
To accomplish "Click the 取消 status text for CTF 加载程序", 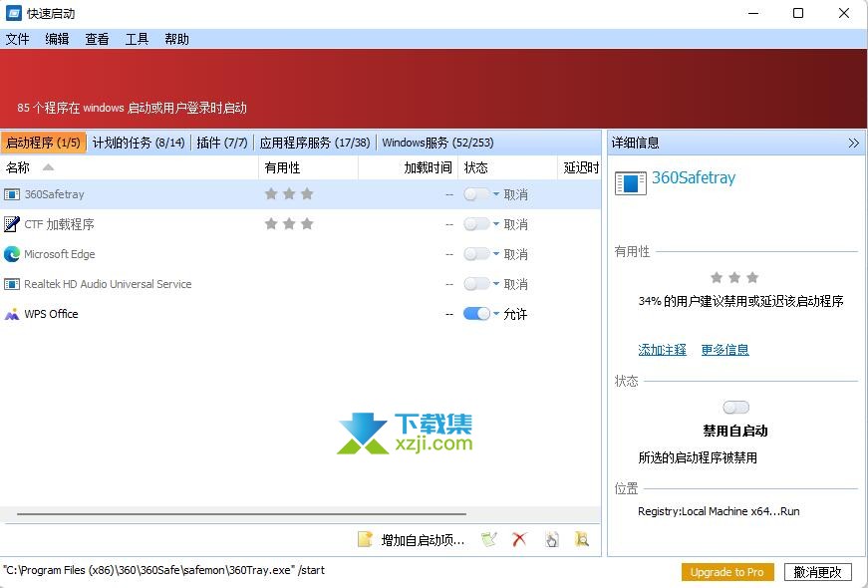I will [515, 225].
